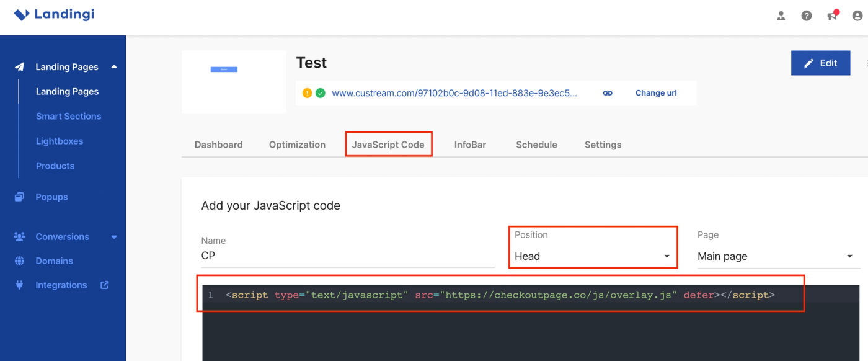The image size is (868, 361).
Task: Click the Domains globe icon
Action: click(19, 261)
